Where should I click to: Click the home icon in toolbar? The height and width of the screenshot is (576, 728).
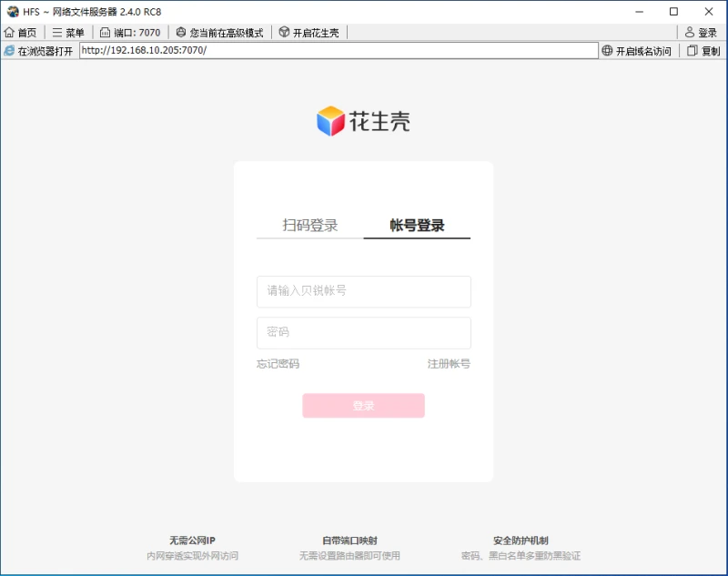click(9, 33)
